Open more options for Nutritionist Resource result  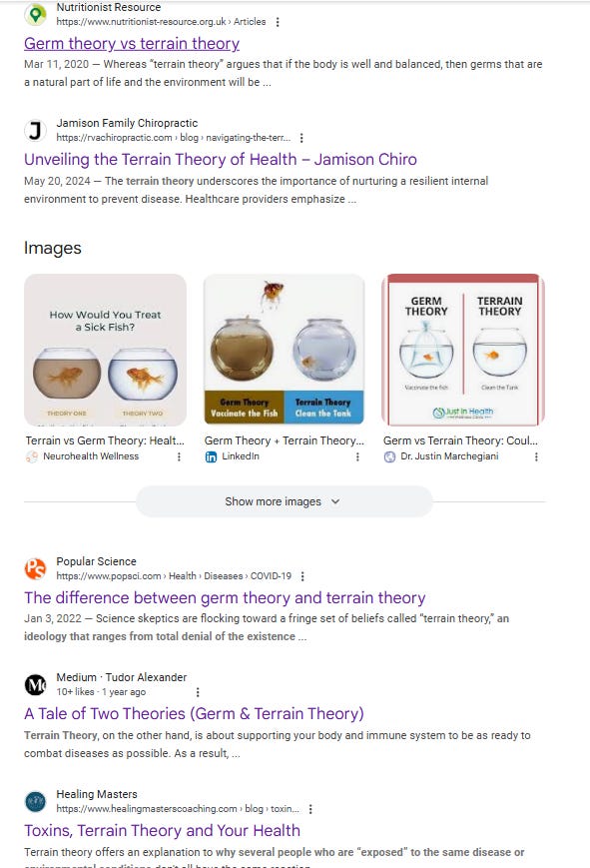[x=278, y=22]
